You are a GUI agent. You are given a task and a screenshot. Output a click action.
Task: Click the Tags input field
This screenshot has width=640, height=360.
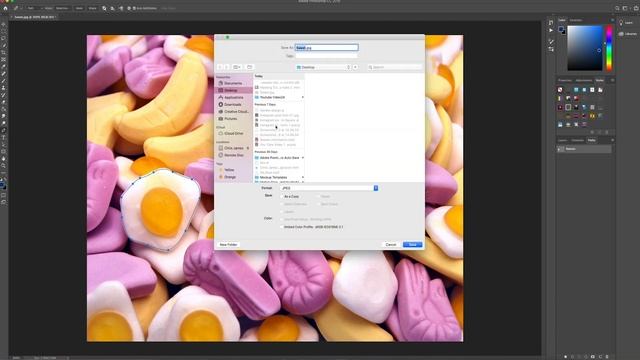click(x=327, y=56)
